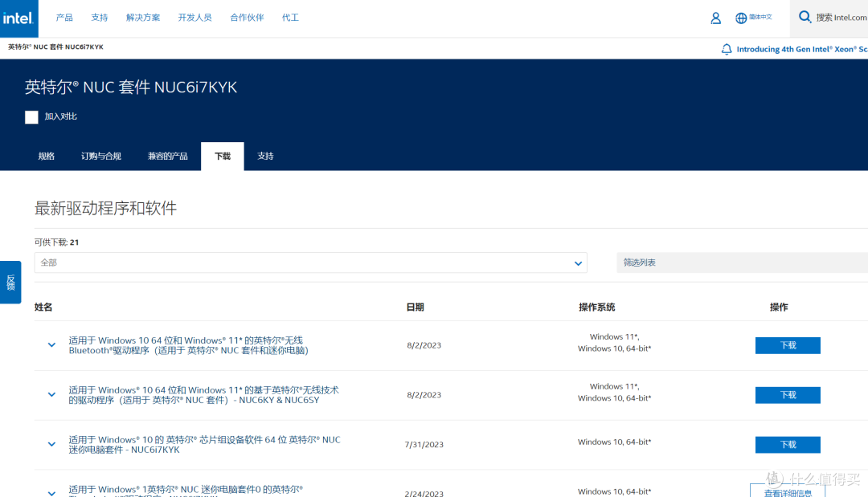The image size is (868, 497).
Task: Open the 产品 menu
Action: tap(64, 18)
